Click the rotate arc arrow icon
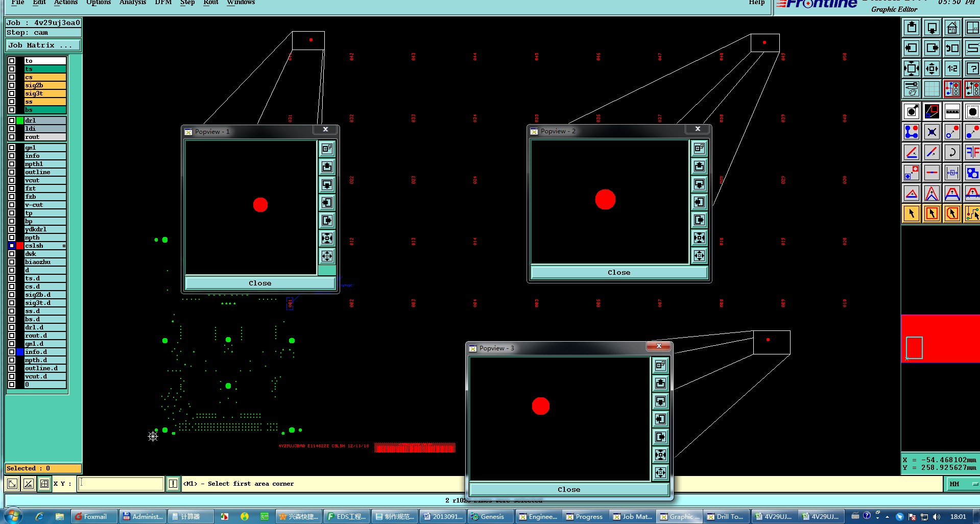Screen dimensions: 980x524 952,152
